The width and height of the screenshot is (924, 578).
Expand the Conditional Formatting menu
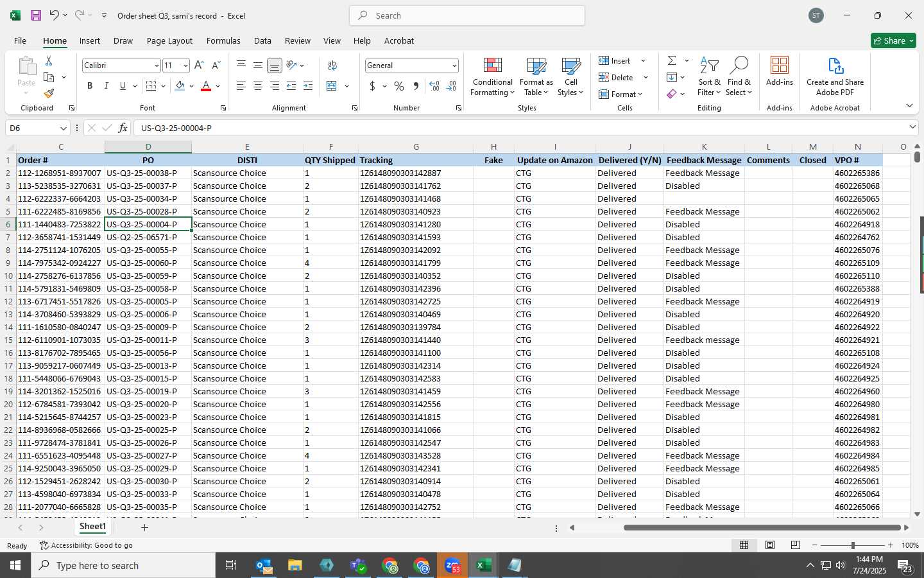[x=492, y=76]
